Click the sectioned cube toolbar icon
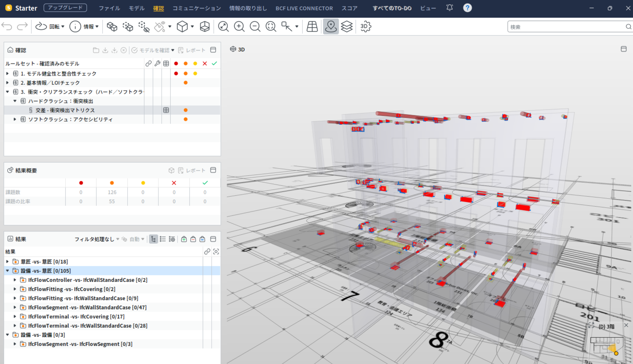The width and height of the screenshot is (633, 364). [x=204, y=26]
